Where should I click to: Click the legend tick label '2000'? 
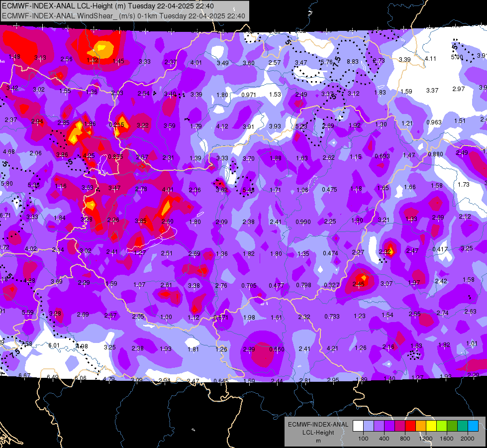click(468, 439)
